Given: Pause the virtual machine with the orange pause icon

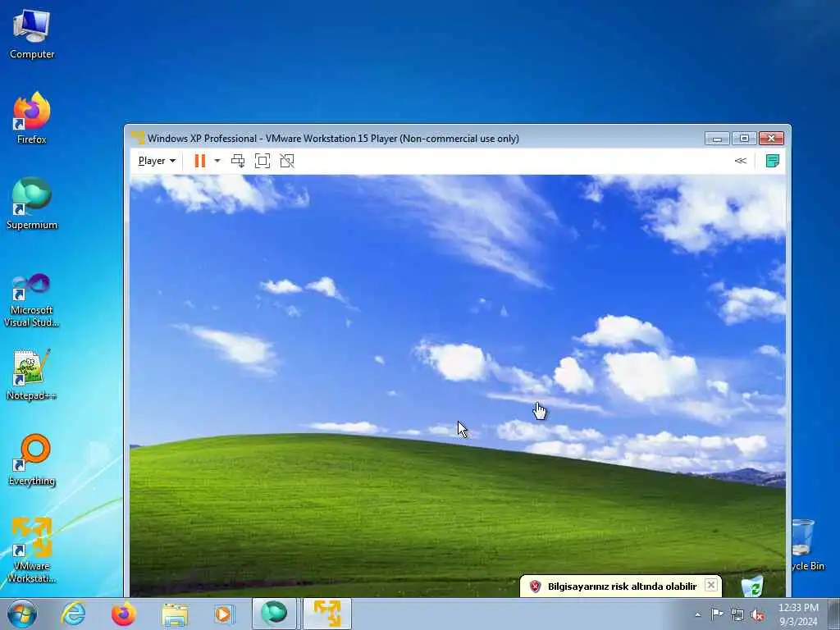Looking at the screenshot, I should (200, 161).
